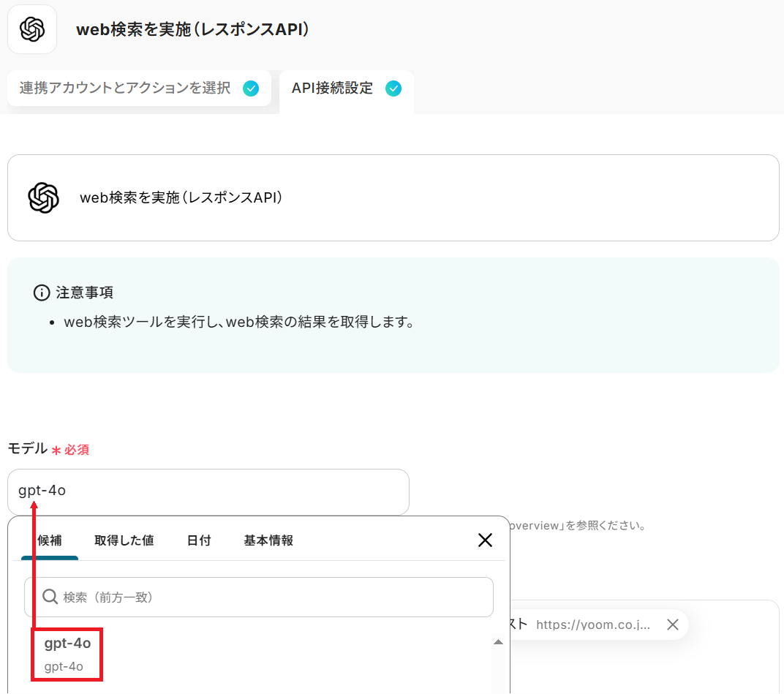Click the 検索(前方一致) search field
Screen dimensions: 784x694
[259, 597]
